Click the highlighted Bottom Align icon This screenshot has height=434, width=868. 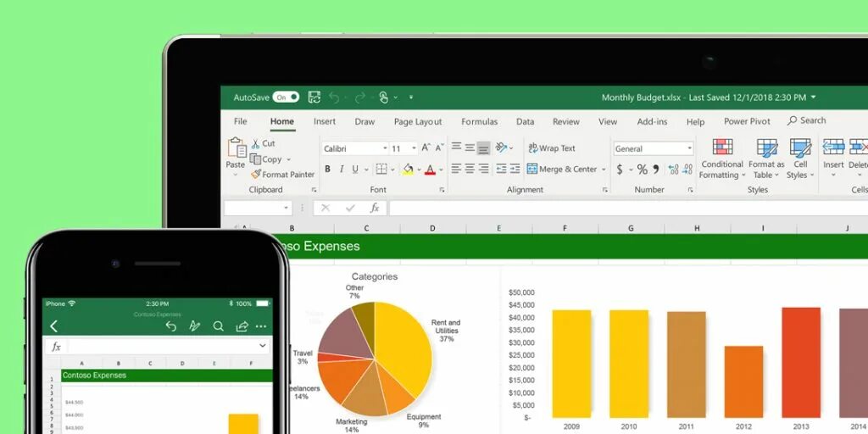pos(483,147)
